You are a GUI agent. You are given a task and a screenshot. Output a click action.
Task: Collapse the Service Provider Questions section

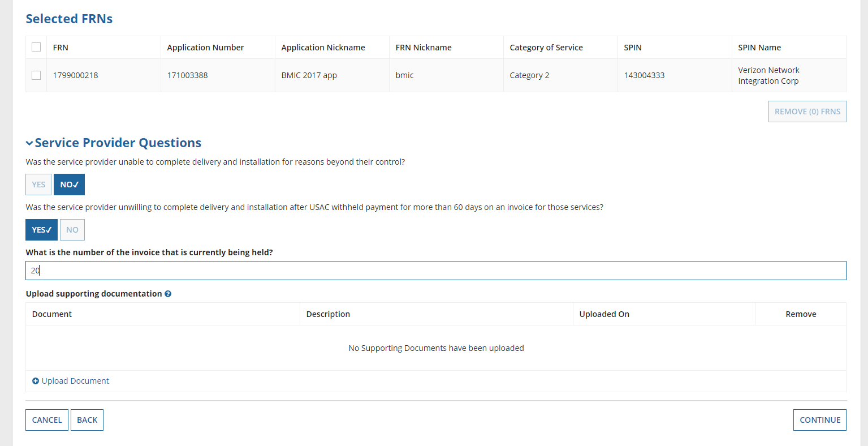[x=29, y=143]
